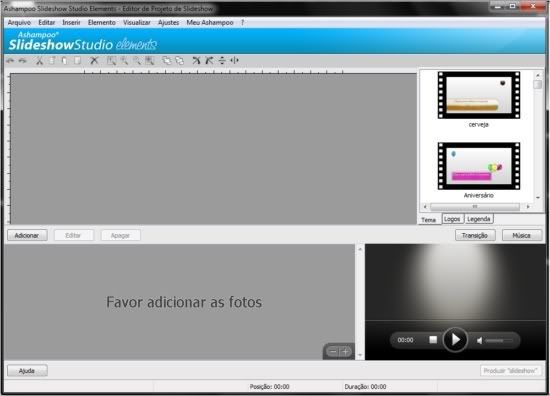The width and height of the screenshot is (550, 396).
Task: Click the Duração: 00:00 status text
Action: (x=365, y=387)
